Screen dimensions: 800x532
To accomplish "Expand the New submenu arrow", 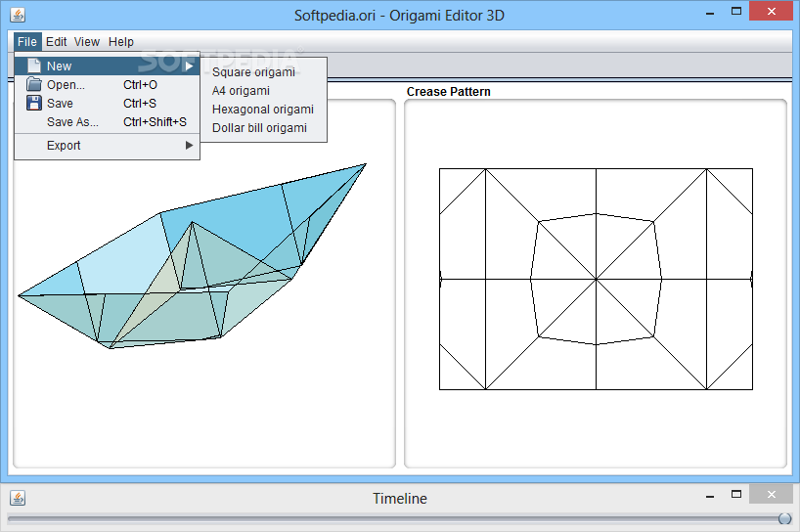I will coord(190,66).
